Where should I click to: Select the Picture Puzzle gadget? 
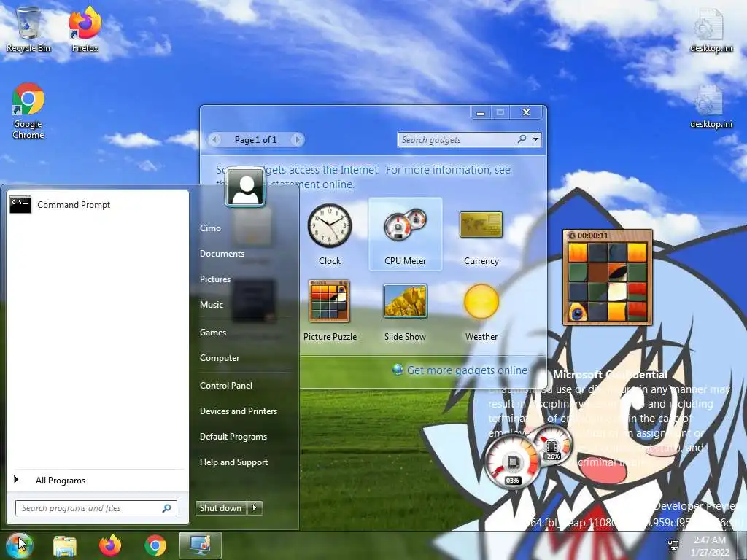(330, 311)
